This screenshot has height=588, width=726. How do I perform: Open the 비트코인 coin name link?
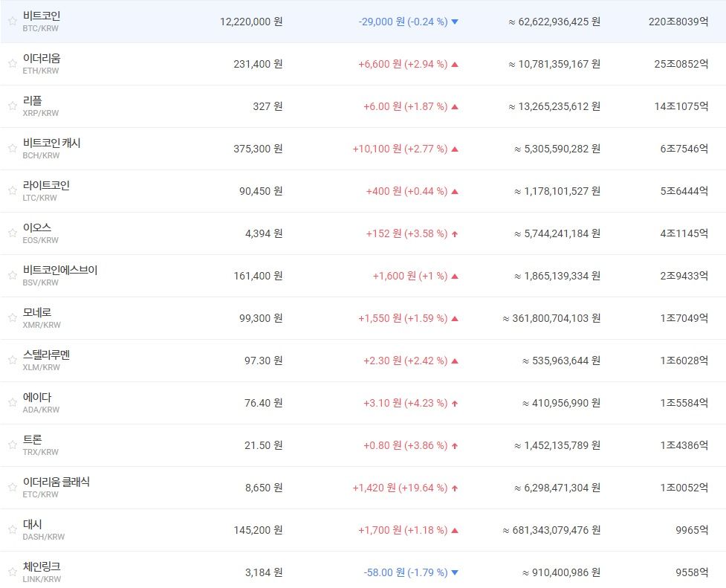[x=42, y=16]
